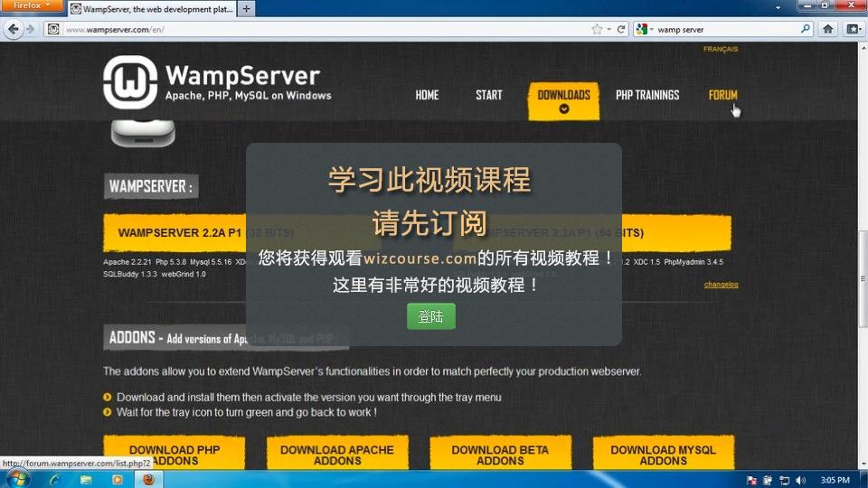The image size is (868, 488).
Task: Go to the Firefox home page icon
Action: pyautogui.click(x=827, y=29)
